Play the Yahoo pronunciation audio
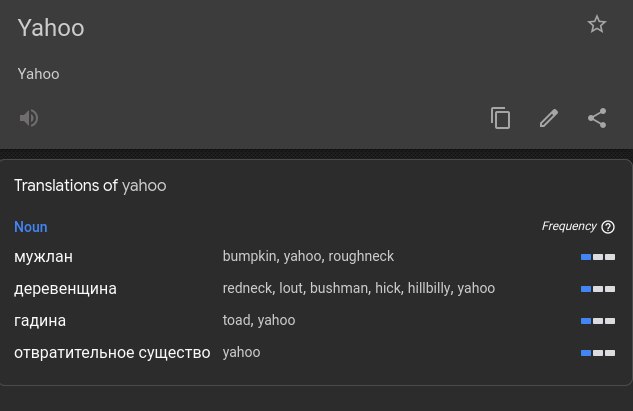 tap(29, 118)
